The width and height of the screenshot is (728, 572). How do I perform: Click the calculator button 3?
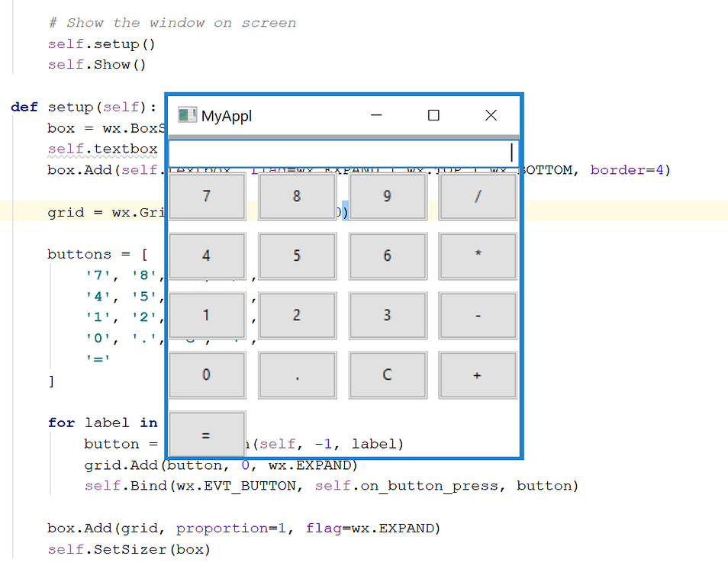(388, 316)
